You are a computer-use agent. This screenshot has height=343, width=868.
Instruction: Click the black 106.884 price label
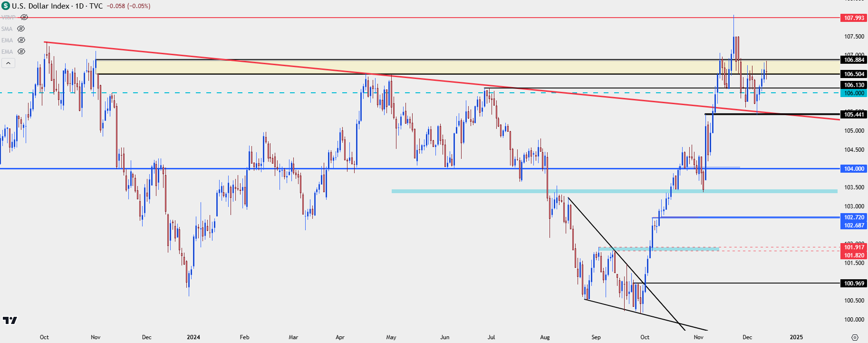[854, 59]
